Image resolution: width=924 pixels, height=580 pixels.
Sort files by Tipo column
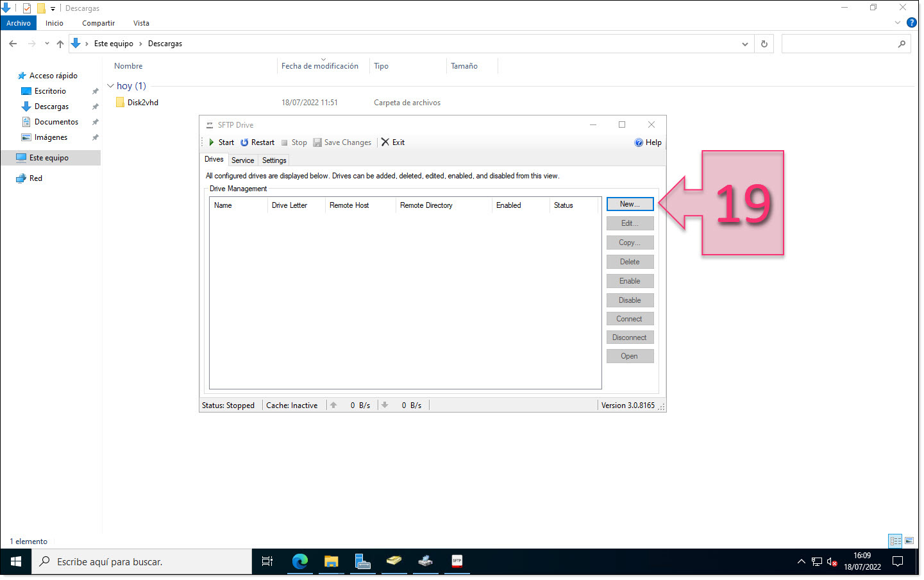tap(382, 66)
